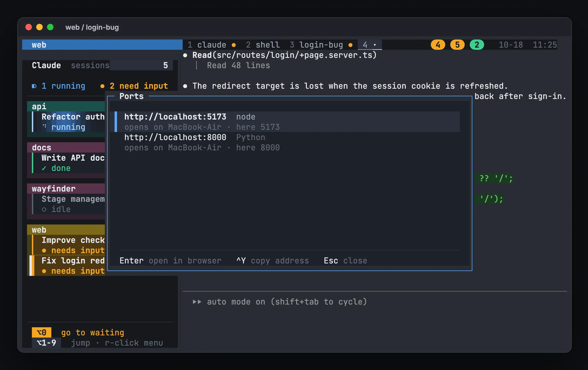Click the ⌥0 go to waiting shortcut
Viewport: 588px width, 370px height.
point(78,332)
